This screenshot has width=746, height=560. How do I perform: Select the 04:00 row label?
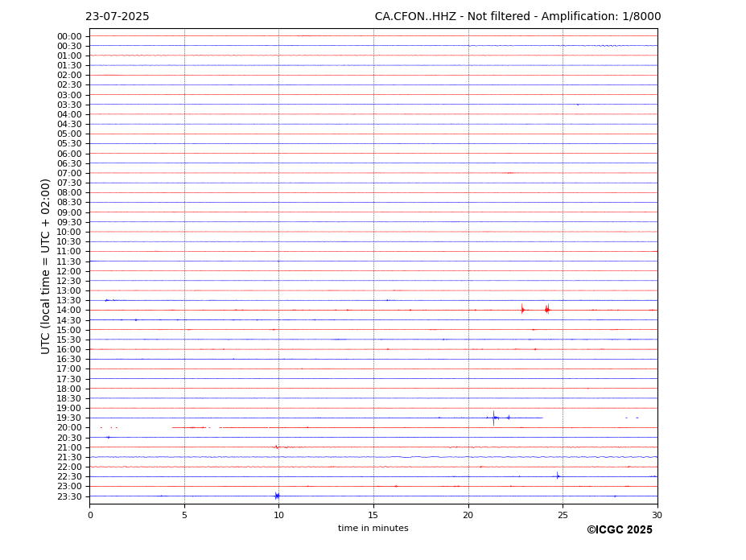tap(69, 115)
